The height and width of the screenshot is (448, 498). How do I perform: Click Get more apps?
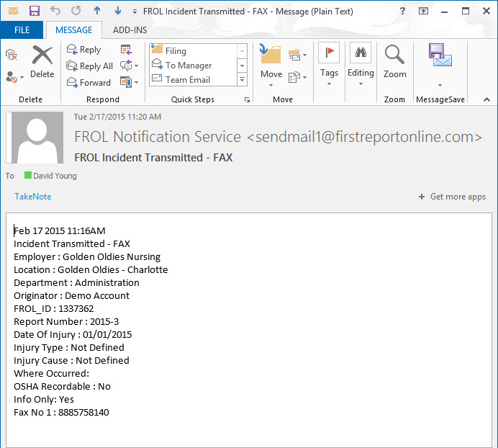tap(452, 197)
